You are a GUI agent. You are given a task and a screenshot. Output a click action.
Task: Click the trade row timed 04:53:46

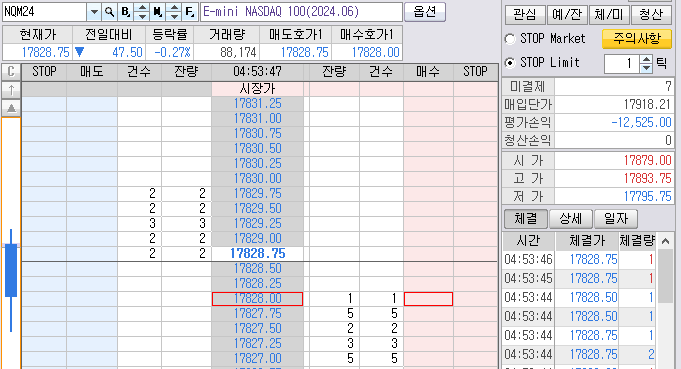pos(579,260)
